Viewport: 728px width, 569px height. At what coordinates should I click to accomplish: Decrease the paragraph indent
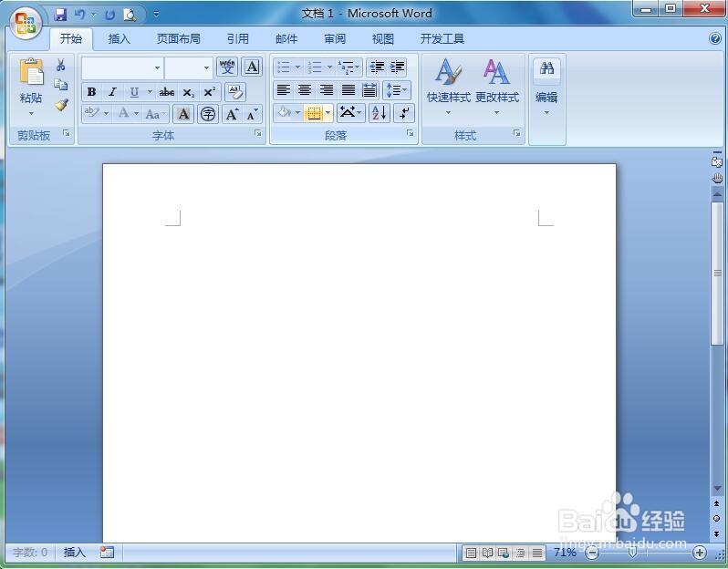(377, 67)
